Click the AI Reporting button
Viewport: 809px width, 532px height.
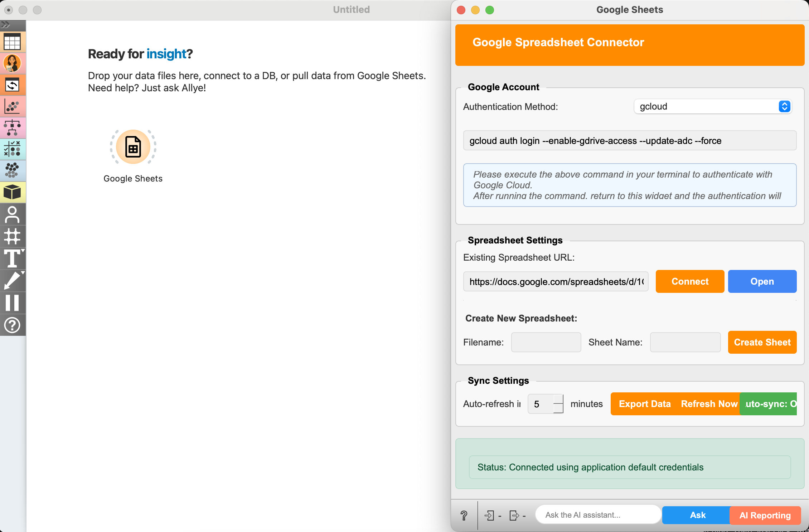pos(765,516)
